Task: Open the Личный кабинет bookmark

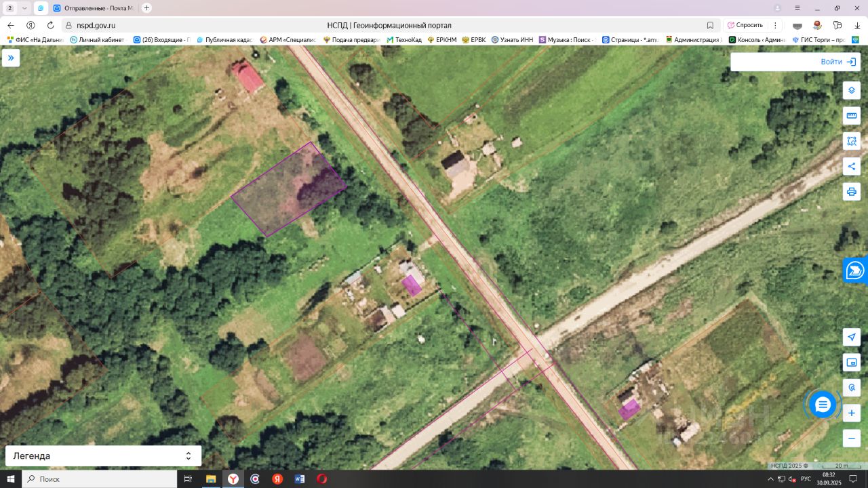Action: pos(98,40)
